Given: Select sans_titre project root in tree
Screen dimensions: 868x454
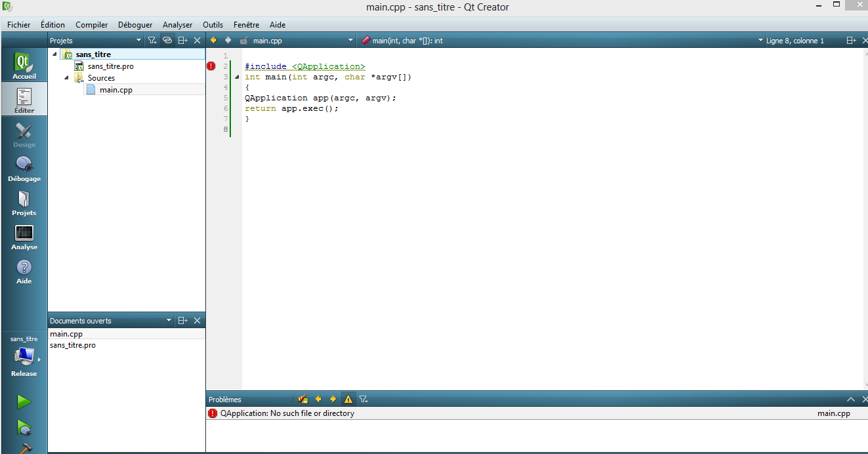Looking at the screenshot, I should [x=93, y=54].
